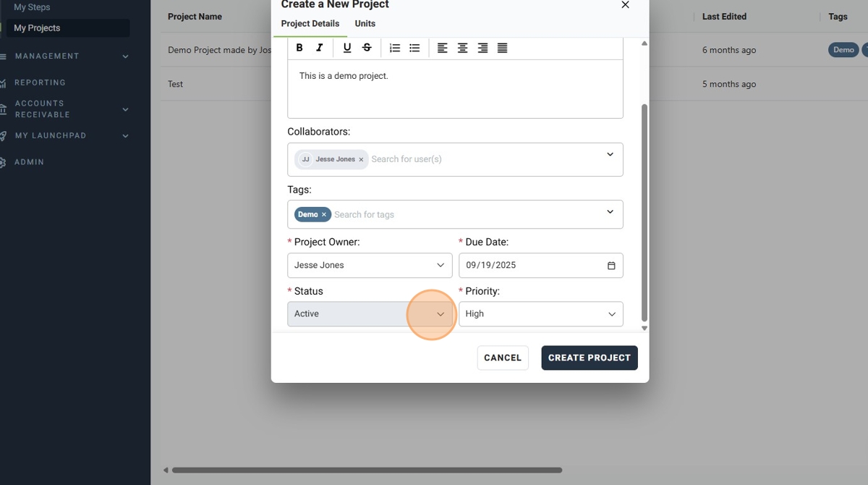
Task: Insert a numbered list
Action: (395, 48)
